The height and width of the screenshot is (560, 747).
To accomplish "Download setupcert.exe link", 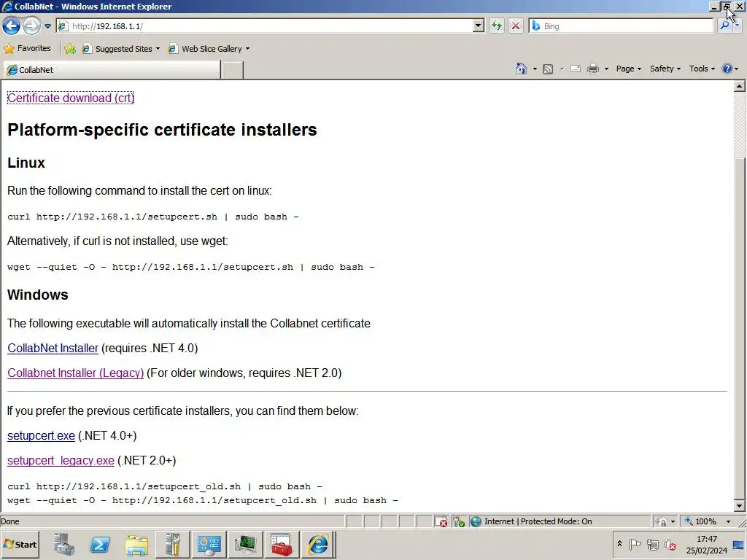I will coord(41,436).
